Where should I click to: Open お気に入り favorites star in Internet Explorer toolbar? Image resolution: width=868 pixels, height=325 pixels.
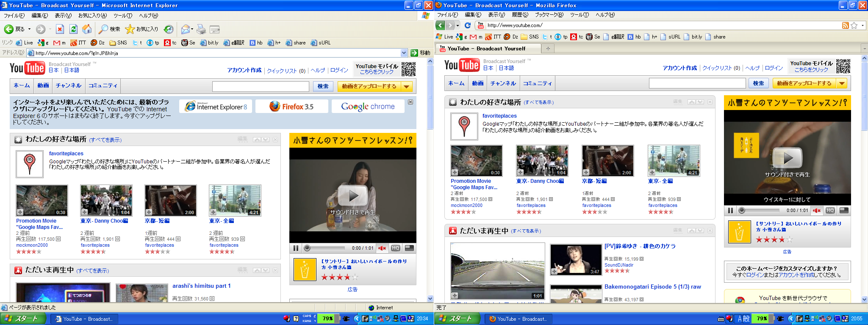tap(142, 29)
